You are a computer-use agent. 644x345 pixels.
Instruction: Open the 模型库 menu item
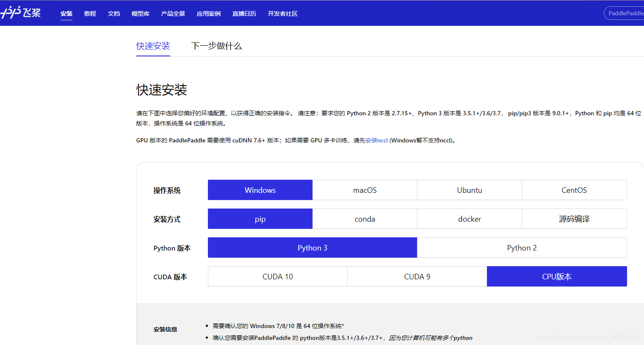[140, 14]
